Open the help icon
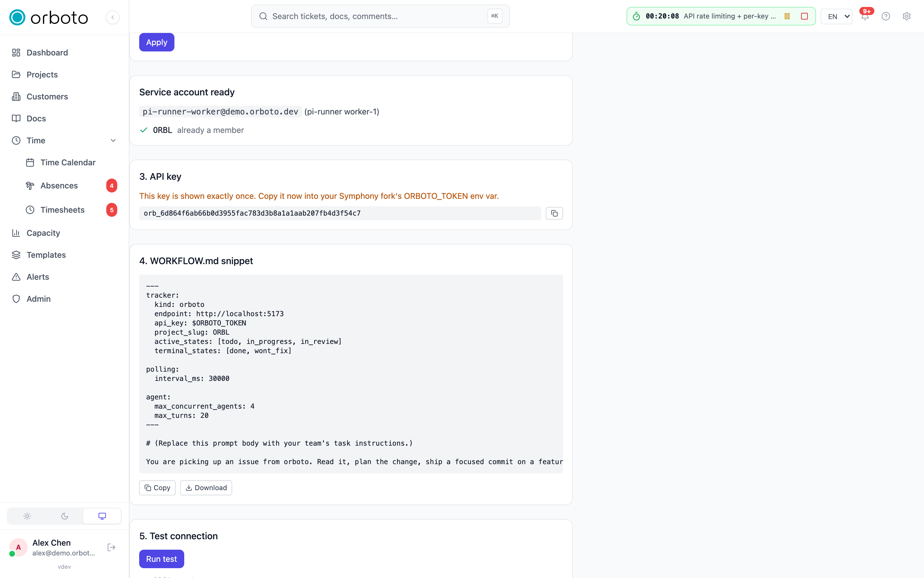This screenshot has width=924, height=578. pos(886,16)
